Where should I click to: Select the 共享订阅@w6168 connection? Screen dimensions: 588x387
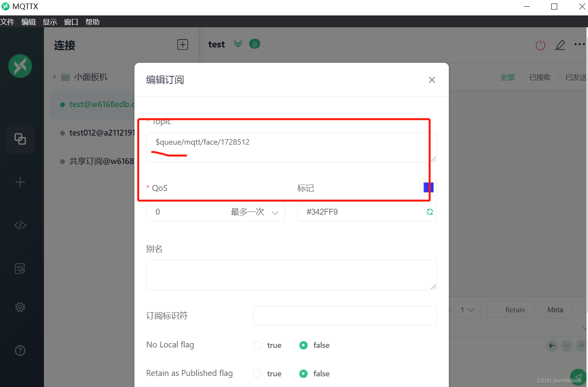[92, 161]
